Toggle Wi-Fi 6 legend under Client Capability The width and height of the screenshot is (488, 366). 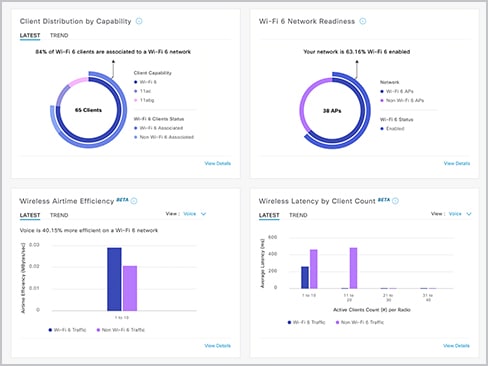pos(145,82)
